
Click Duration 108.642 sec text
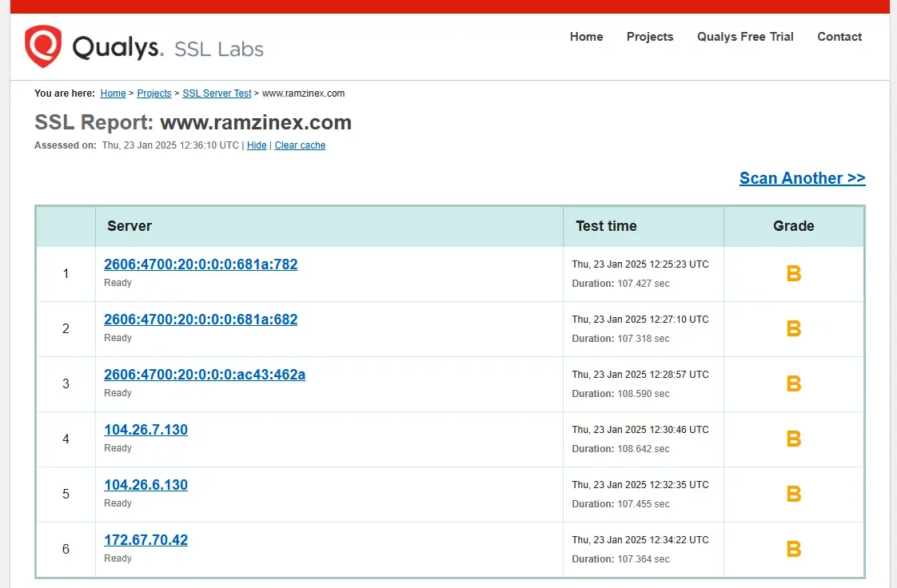620,448
